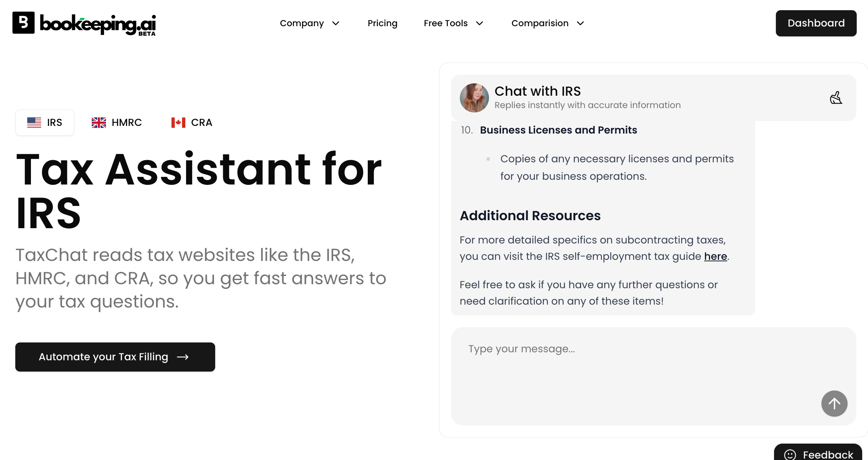The height and width of the screenshot is (460, 868).
Task: Click Automate your Tax Filling button
Action: coord(115,357)
